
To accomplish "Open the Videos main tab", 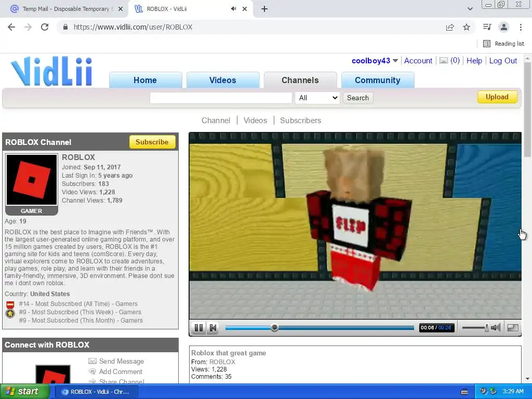I will (222, 80).
